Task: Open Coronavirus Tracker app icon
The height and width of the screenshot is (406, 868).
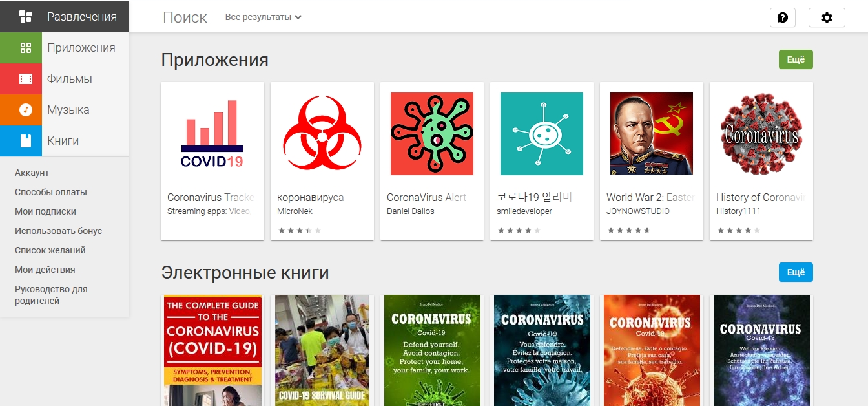Action: pos(212,134)
